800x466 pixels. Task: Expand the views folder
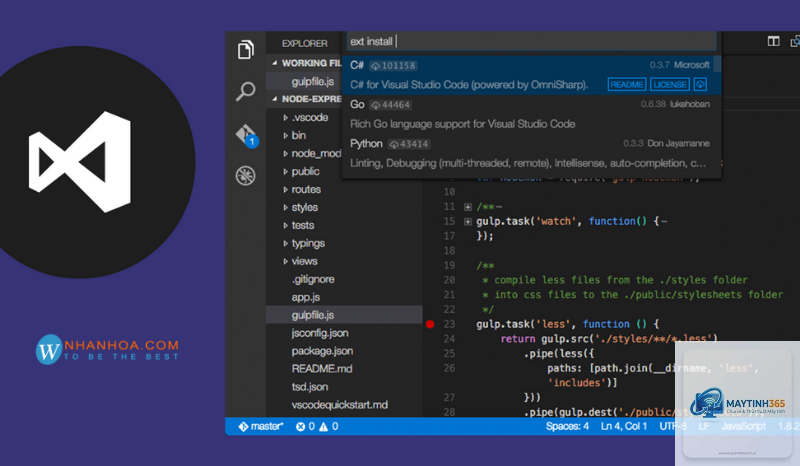tap(285, 261)
